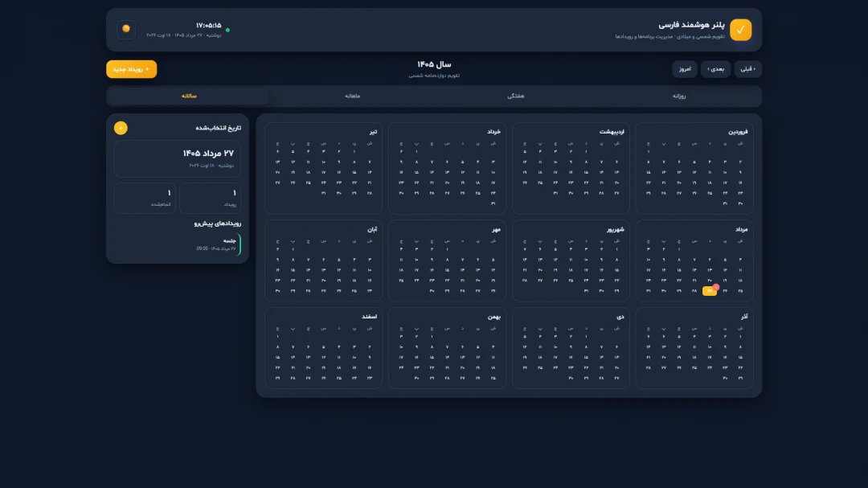Select highlighted day ۲۷ in مرداد
This screenshot has width=868, height=488.
tap(710, 291)
